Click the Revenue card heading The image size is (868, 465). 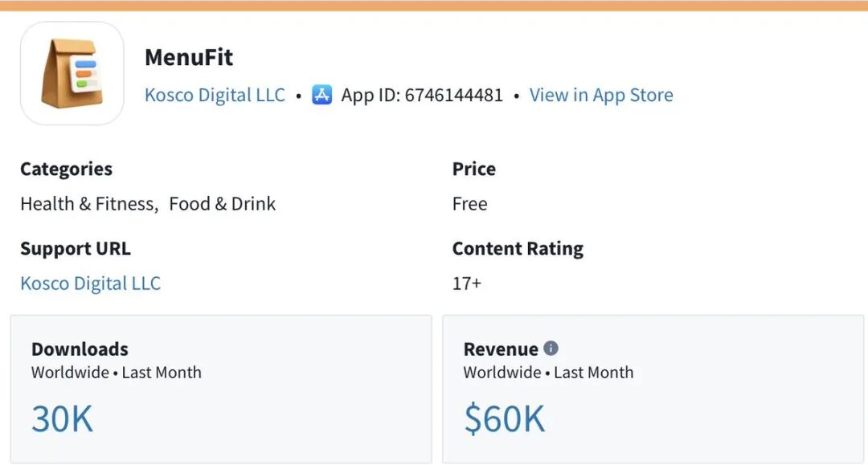[500, 349]
